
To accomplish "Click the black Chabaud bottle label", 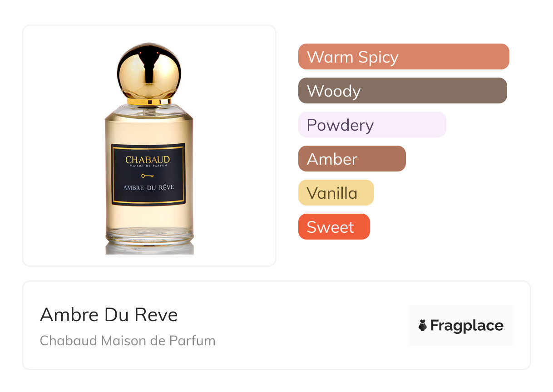I will tap(148, 175).
